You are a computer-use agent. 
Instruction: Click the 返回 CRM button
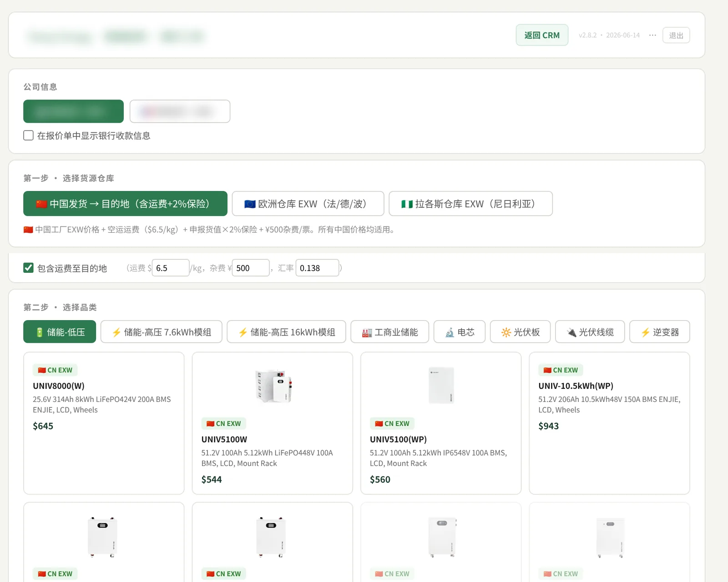click(542, 35)
